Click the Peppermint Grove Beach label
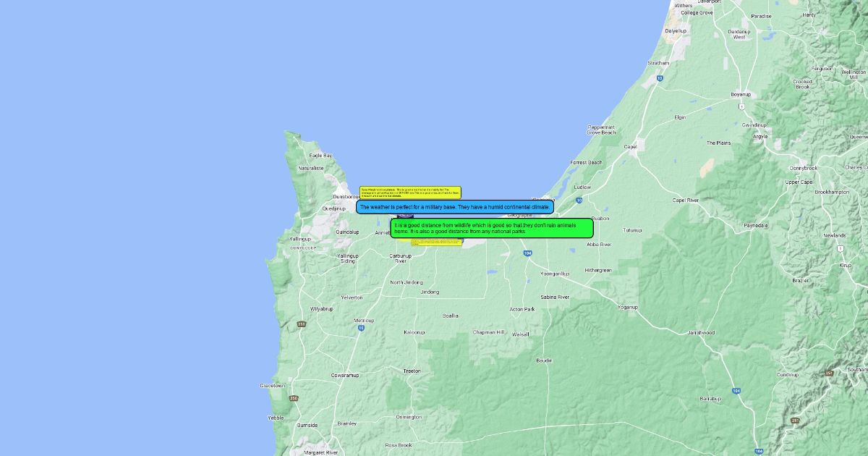Viewport: 868px width, 456px height. point(601,130)
